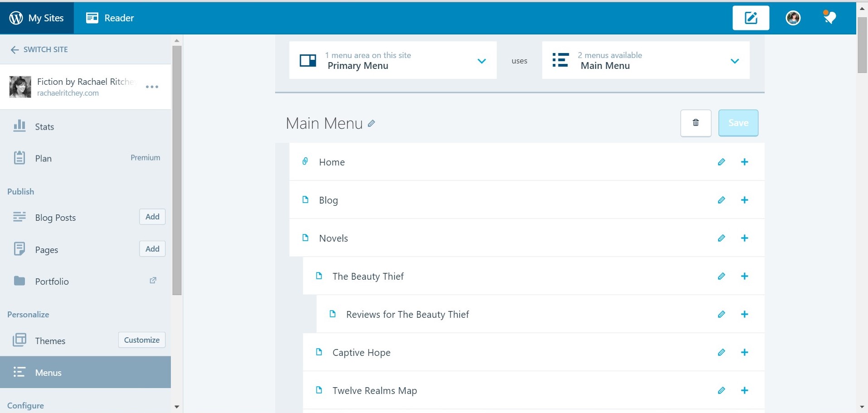Viewport: 868px width, 413px height.
Task: Open the notifications bell icon
Action: click(x=829, y=18)
